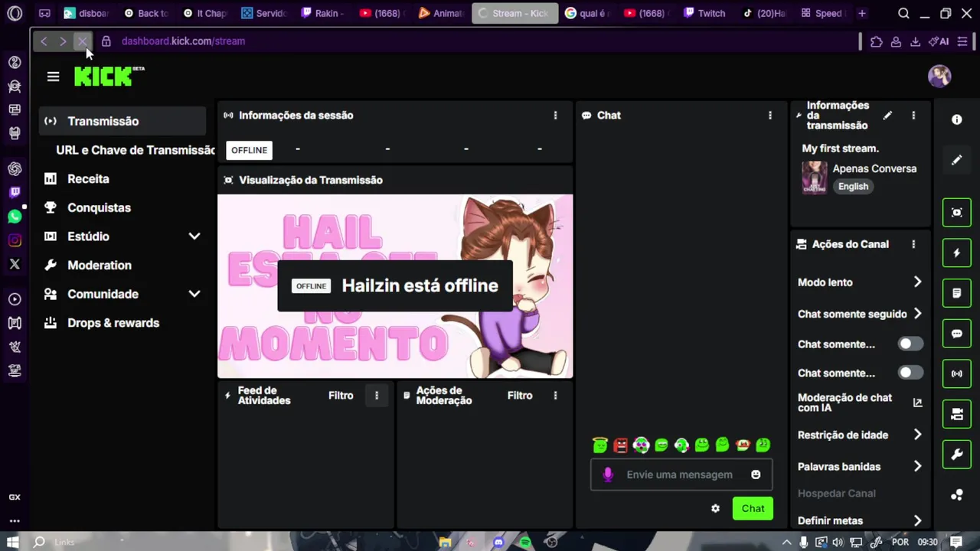Toggle wrench tools icon in right rail
980x551 pixels.
(x=957, y=455)
